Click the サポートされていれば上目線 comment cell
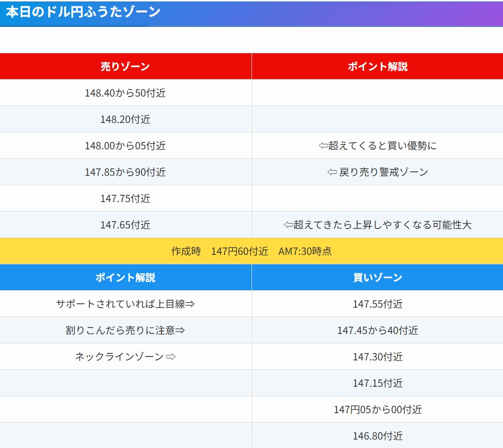 [x=126, y=304]
